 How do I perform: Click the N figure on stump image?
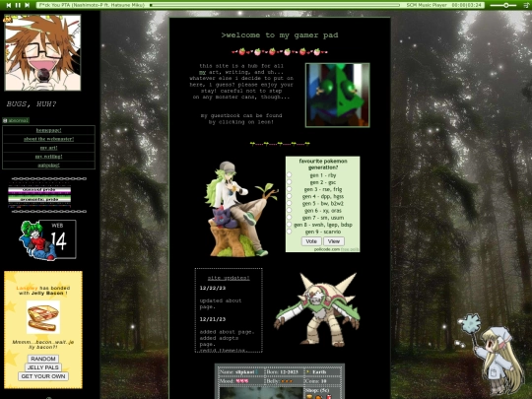click(241, 209)
